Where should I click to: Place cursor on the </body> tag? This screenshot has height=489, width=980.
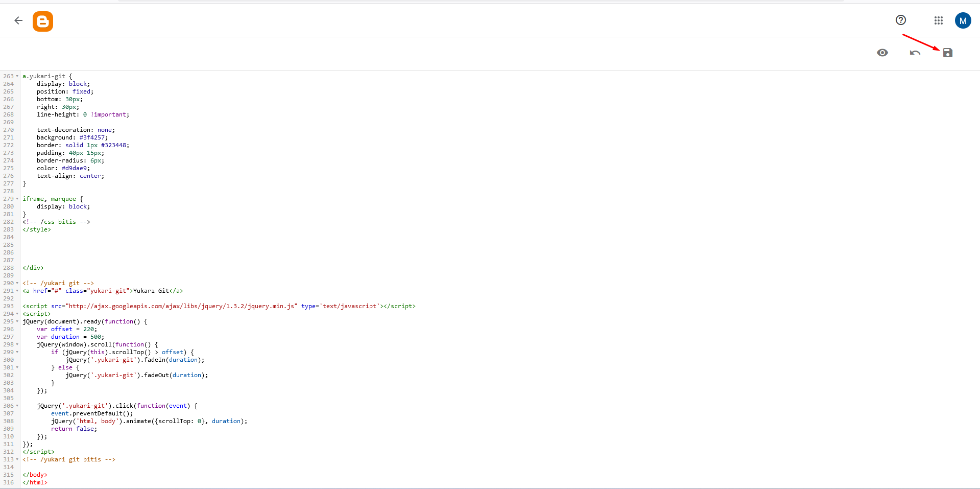click(x=34, y=474)
